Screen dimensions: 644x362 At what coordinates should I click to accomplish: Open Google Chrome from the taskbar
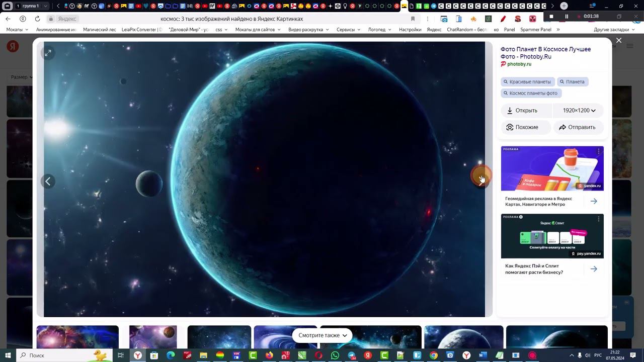pos(434,355)
